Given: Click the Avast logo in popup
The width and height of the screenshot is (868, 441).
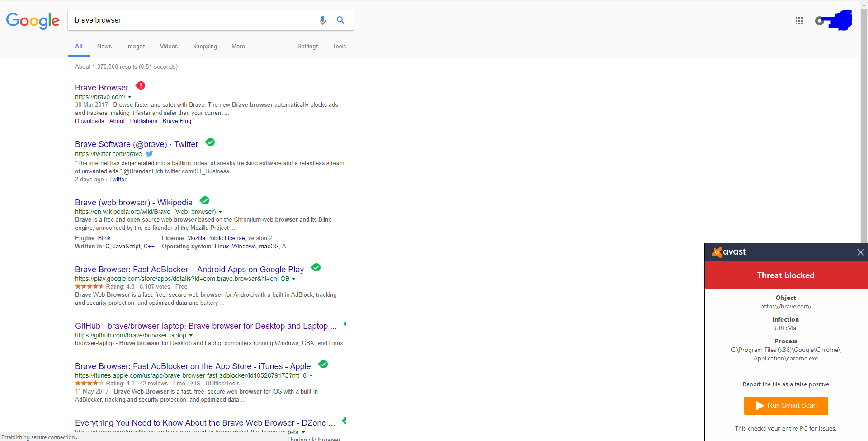Looking at the screenshot, I should pos(729,252).
